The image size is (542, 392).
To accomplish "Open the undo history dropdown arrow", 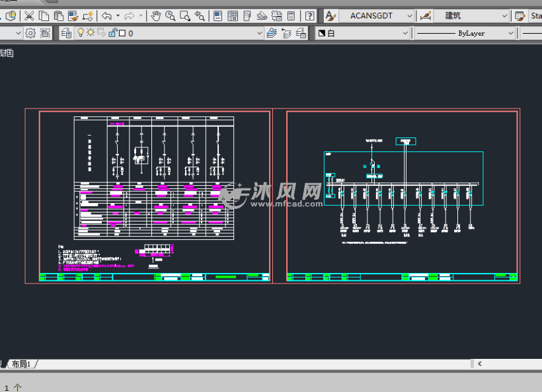I will pos(118,16).
